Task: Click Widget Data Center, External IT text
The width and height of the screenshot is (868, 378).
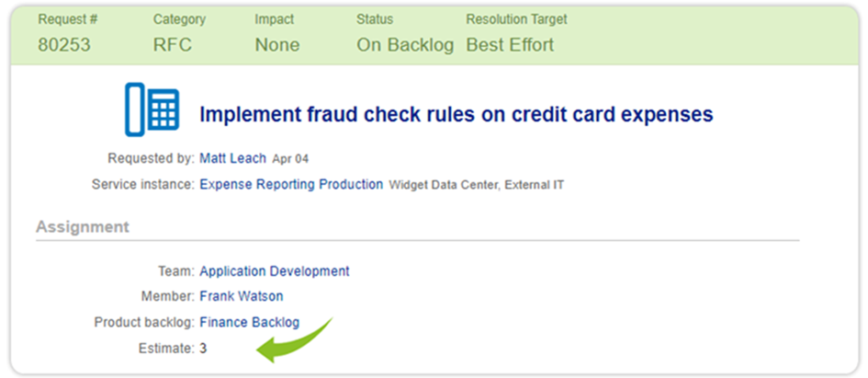Action: pos(477,185)
